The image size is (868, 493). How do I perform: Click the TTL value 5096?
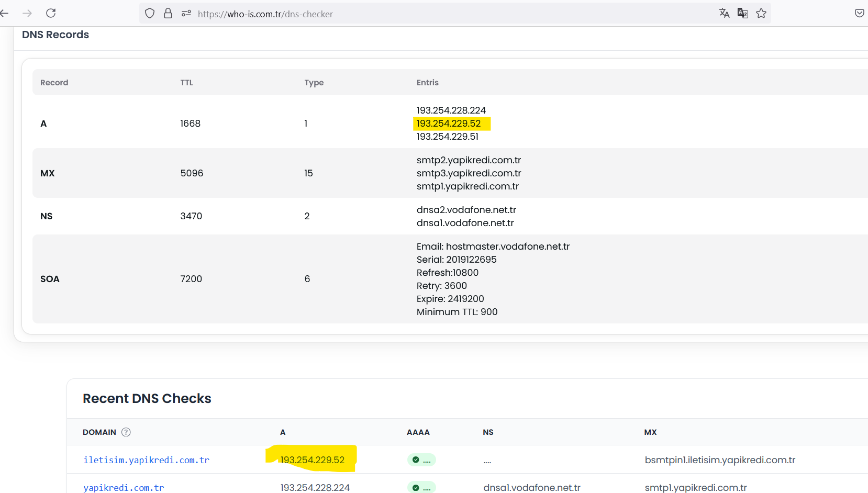click(x=192, y=173)
